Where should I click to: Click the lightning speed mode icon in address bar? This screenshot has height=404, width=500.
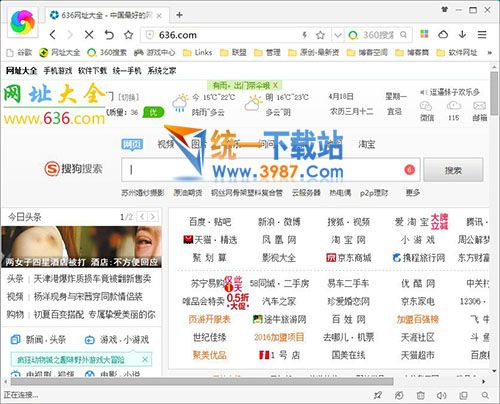[304, 35]
